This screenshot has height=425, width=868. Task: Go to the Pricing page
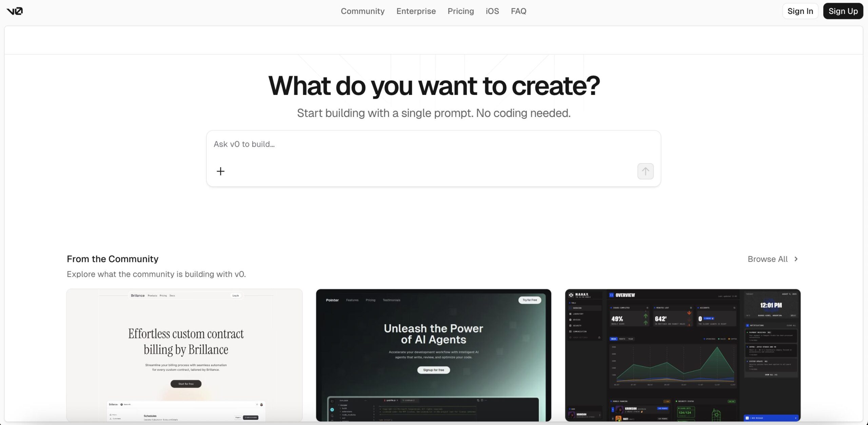point(460,11)
